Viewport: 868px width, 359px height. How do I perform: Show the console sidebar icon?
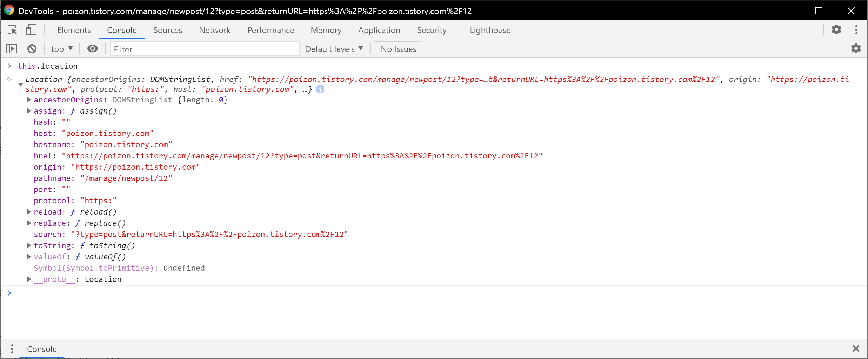click(12, 49)
